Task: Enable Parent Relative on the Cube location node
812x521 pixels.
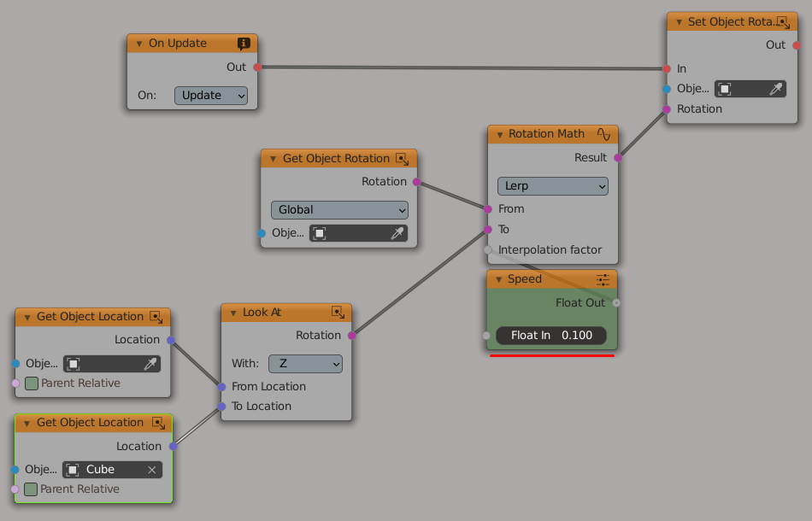Action: click(32, 489)
